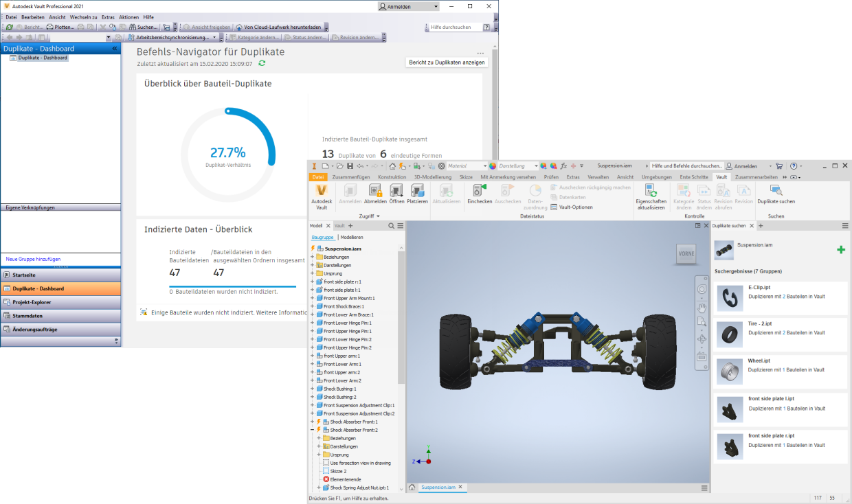Click Abmelden icon in Vault ribbon
The height and width of the screenshot is (504, 852).
[375, 191]
